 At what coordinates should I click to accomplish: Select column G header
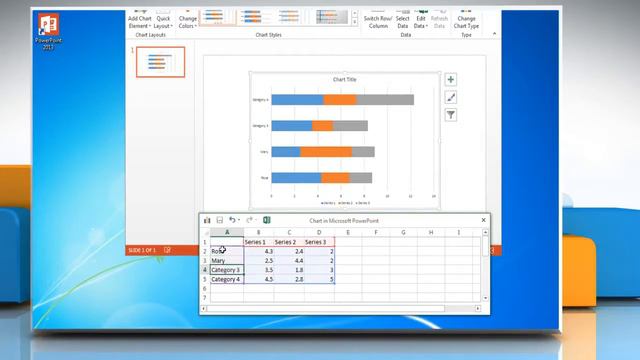[x=403, y=232]
